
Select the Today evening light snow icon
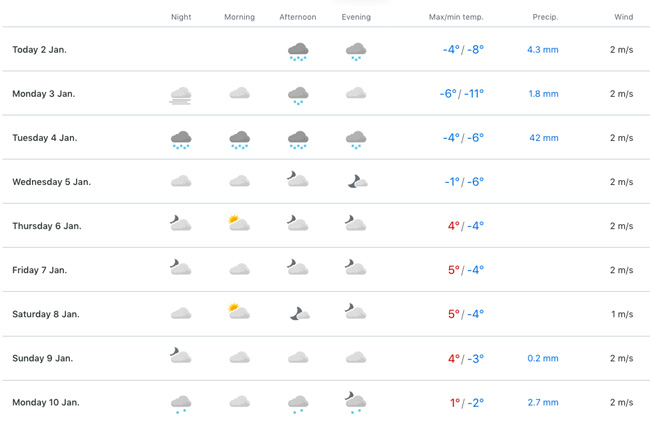click(x=356, y=52)
